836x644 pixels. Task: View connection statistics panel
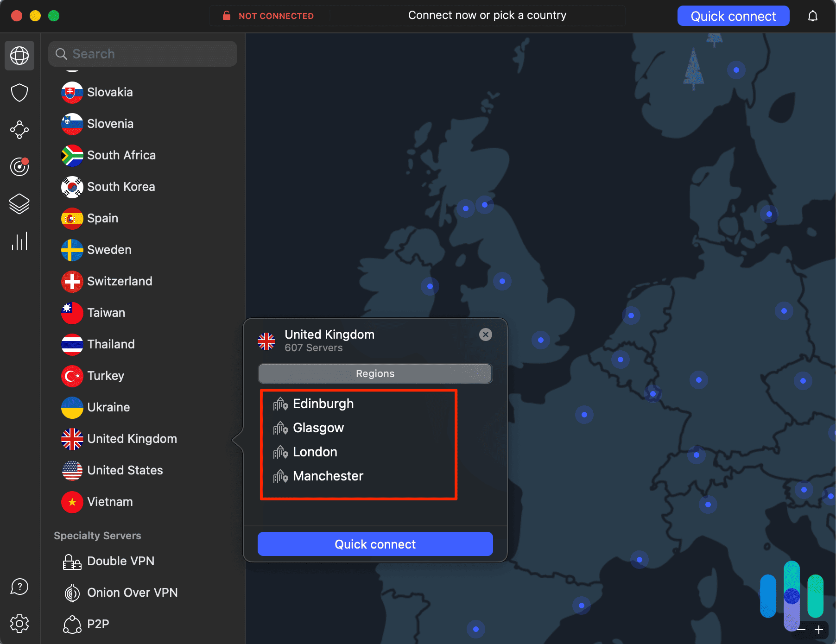click(x=19, y=241)
